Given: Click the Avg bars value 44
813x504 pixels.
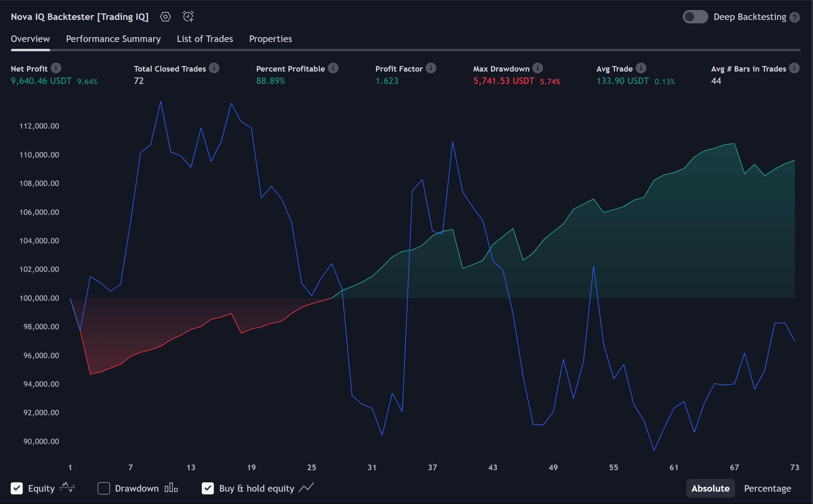Looking at the screenshot, I should tap(716, 81).
